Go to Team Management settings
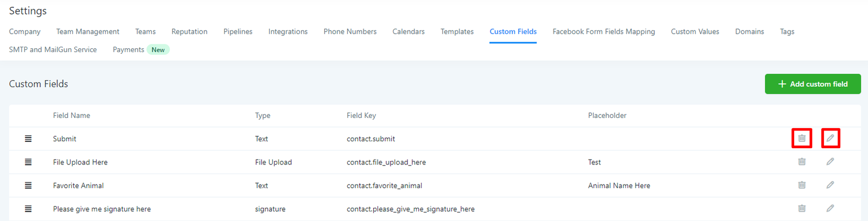Image resolution: width=868 pixels, height=221 pixels. (87, 31)
